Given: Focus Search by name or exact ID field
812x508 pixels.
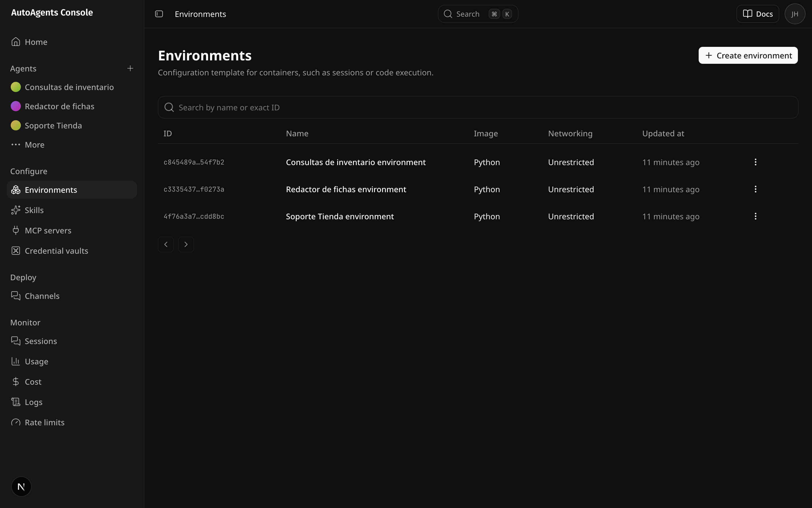Looking at the screenshot, I should (478, 107).
